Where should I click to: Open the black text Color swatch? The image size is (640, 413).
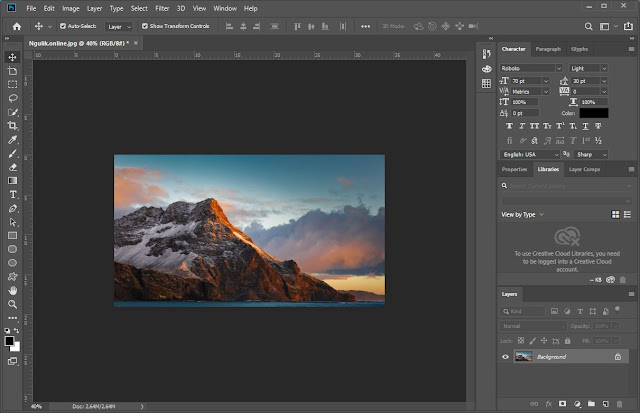593,113
